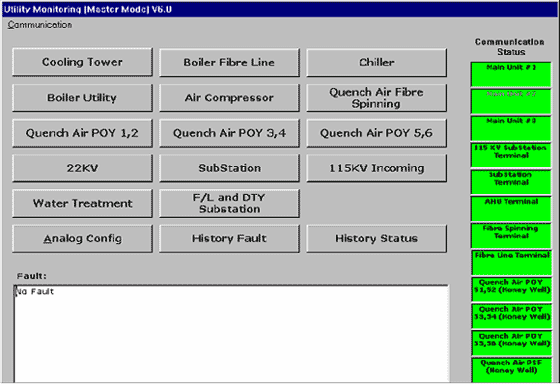This screenshot has height=384, width=560.
Task: Click the 22KV button
Action: pyautogui.click(x=82, y=168)
